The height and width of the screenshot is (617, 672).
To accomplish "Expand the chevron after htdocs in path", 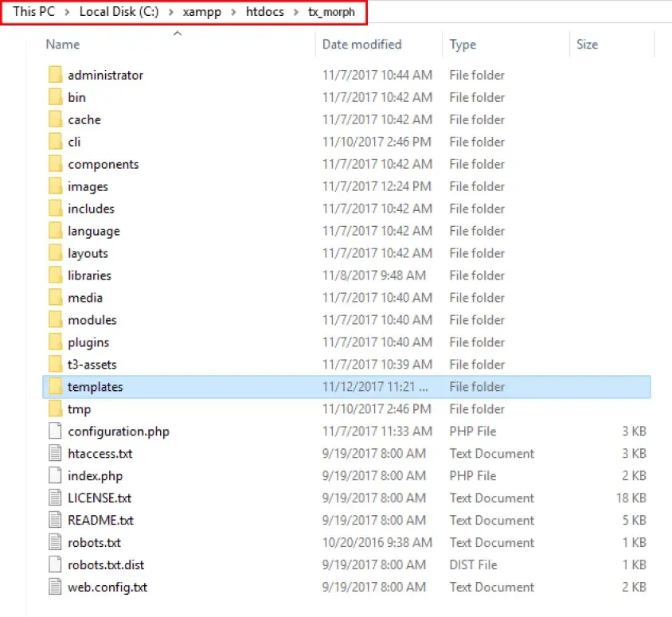I will tap(296, 12).
